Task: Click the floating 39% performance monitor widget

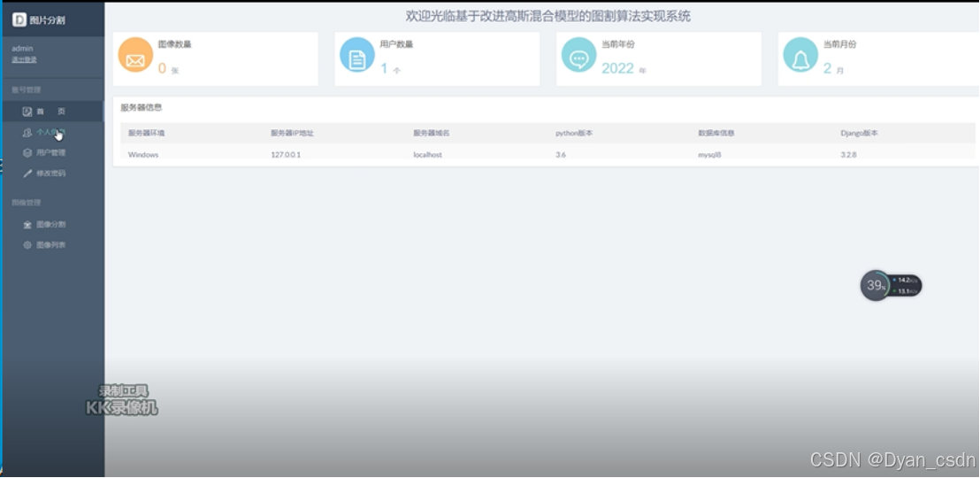Action: tap(877, 286)
